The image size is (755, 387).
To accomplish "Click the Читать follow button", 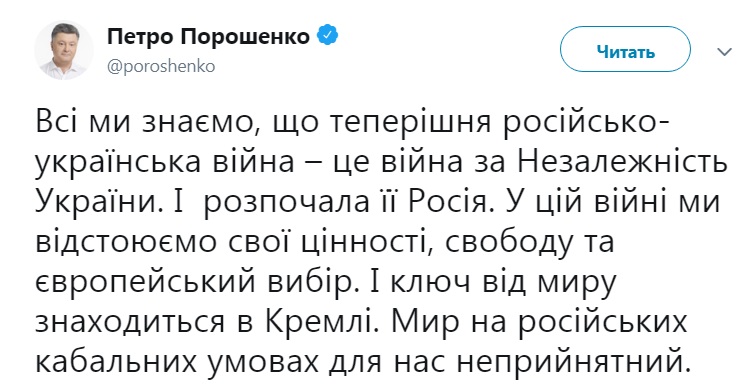I will click(625, 52).
